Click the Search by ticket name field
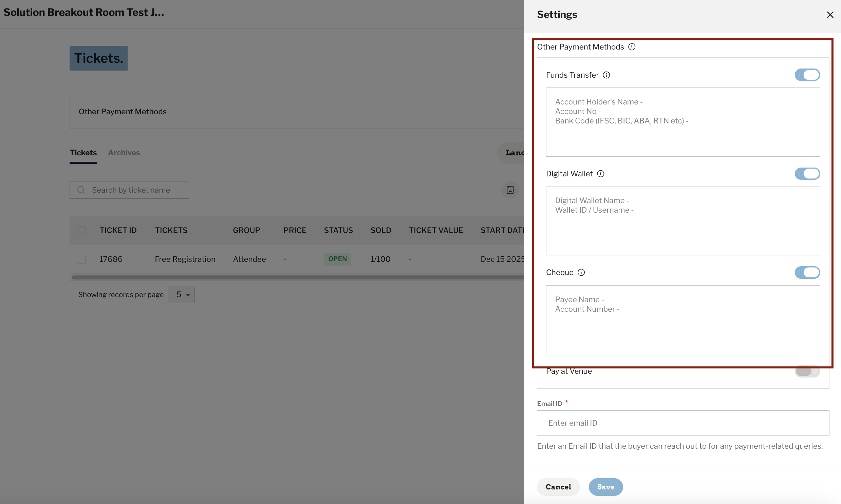The image size is (841, 504). [129, 190]
